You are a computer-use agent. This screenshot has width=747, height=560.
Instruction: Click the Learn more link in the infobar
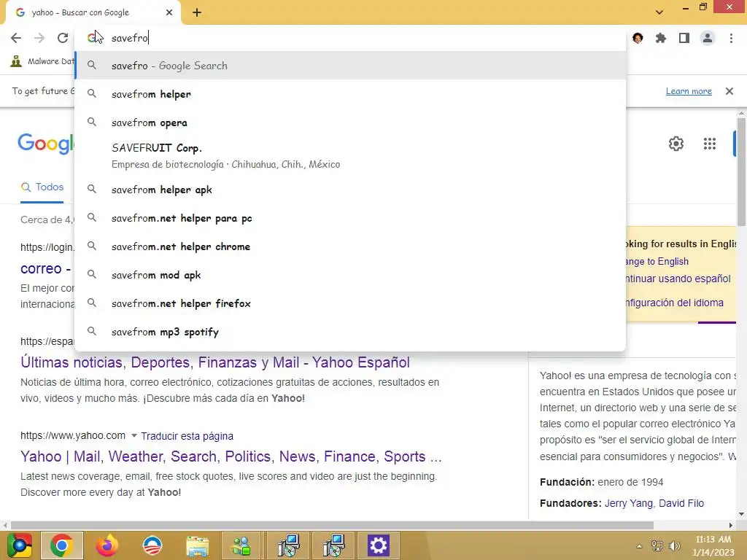click(x=689, y=91)
